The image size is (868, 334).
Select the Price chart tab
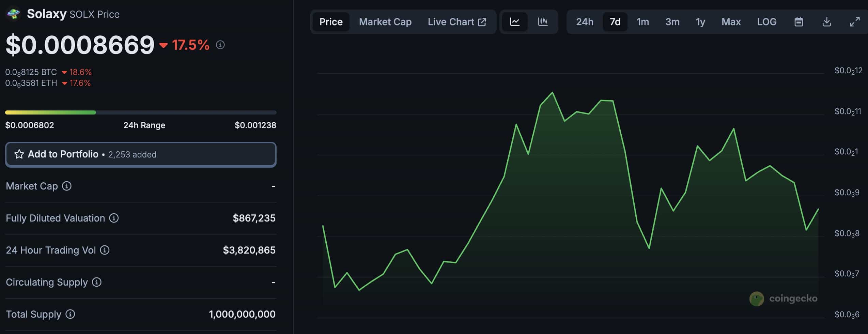point(331,22)
